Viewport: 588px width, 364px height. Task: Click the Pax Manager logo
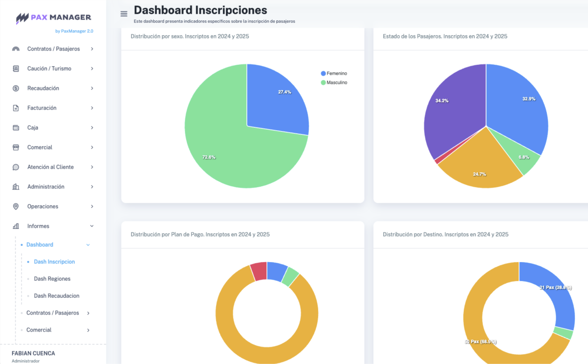(54, 18)
